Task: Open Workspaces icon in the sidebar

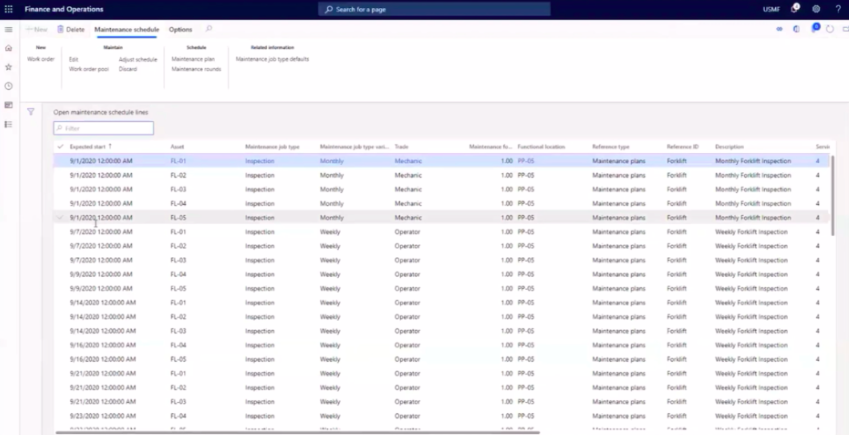Action: (9, 105)
